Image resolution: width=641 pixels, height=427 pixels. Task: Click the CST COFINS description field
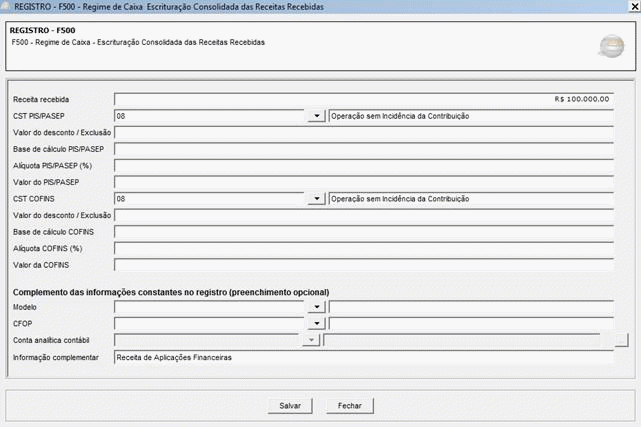471,199
